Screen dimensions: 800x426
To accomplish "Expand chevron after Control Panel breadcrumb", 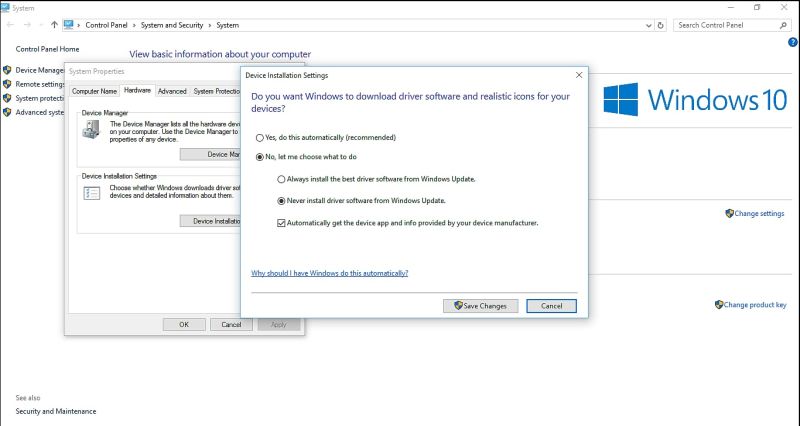I will pos(134,25).
